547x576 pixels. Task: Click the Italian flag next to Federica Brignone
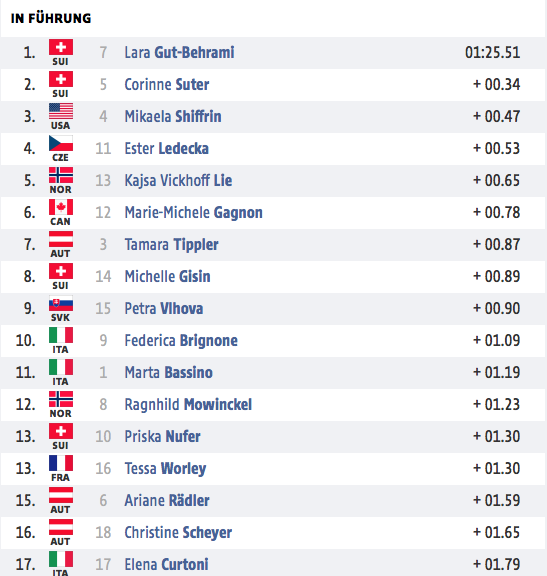[61, 335]
